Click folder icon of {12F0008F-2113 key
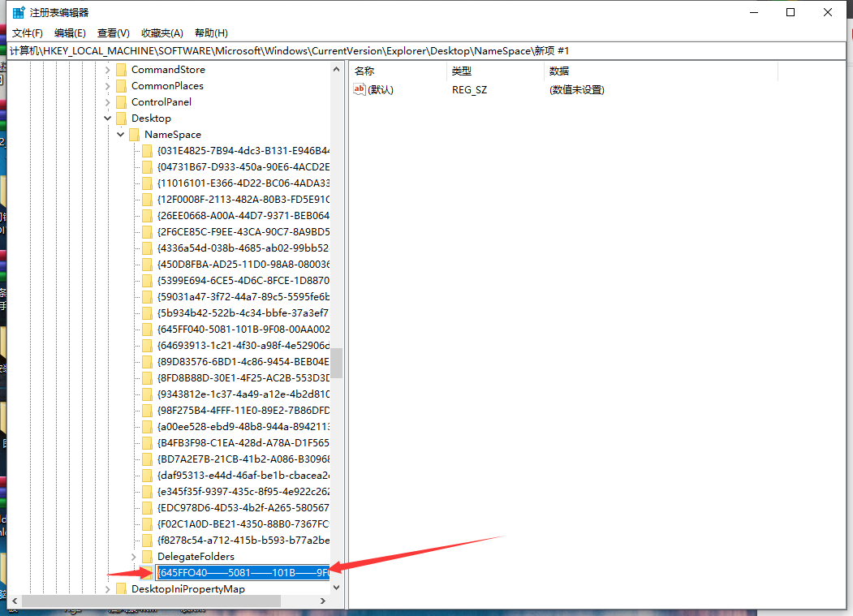 (x=147, y=199)
